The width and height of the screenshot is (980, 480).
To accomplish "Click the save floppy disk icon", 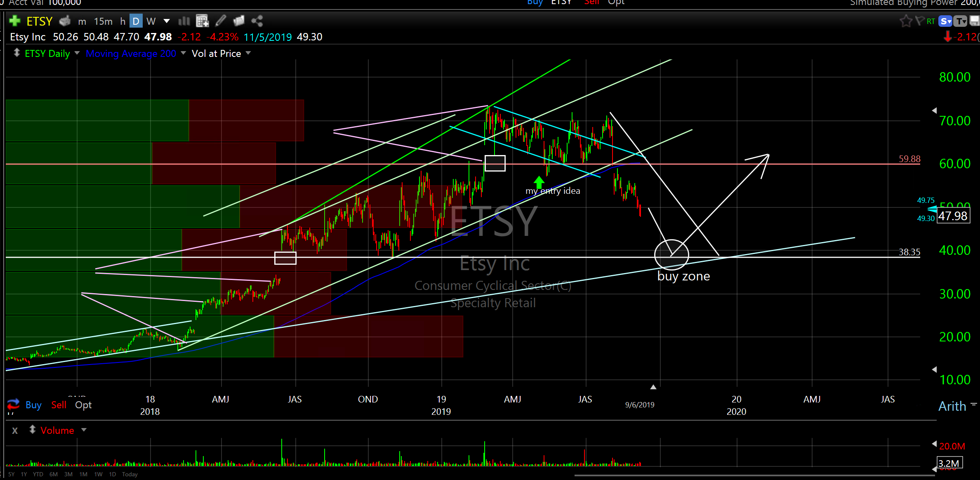I will coord(975,21).
